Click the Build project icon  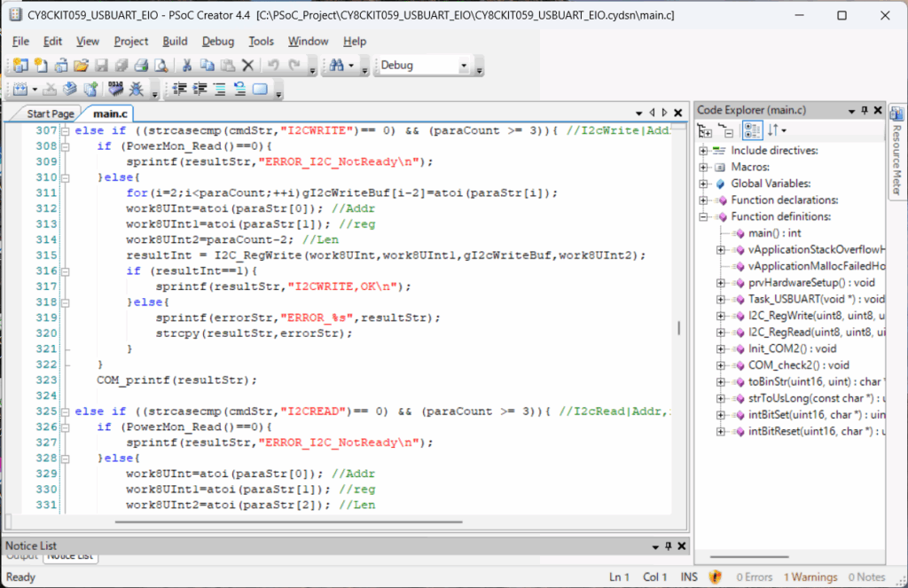[x=21, y=90]
